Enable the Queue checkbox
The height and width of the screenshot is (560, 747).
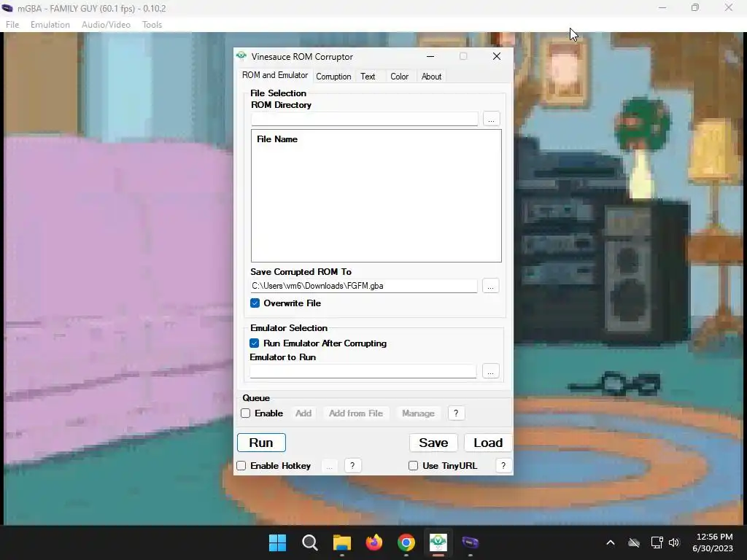coord(246,413)
